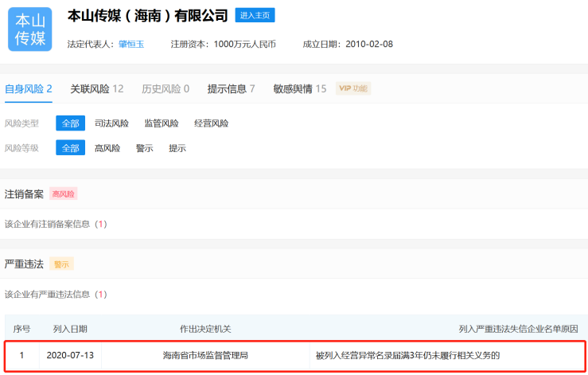Click the 进入主页 button
This screenshot has width=588, height=375.
[255, 16]
